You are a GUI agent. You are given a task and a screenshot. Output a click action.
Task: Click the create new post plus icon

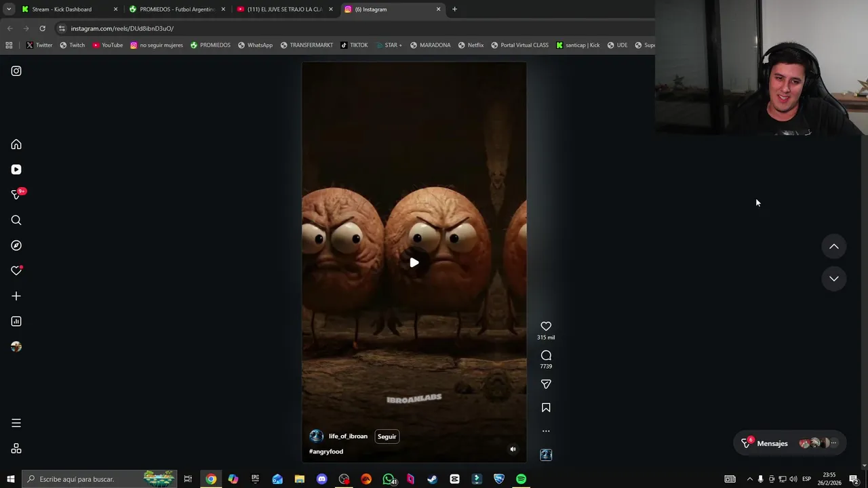(16, 296)
